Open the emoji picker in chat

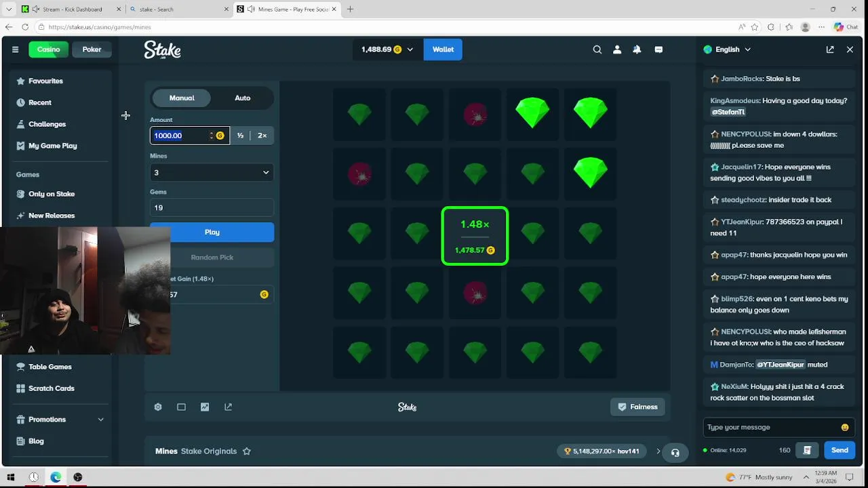pyautogui.click(x=845, y=427)
